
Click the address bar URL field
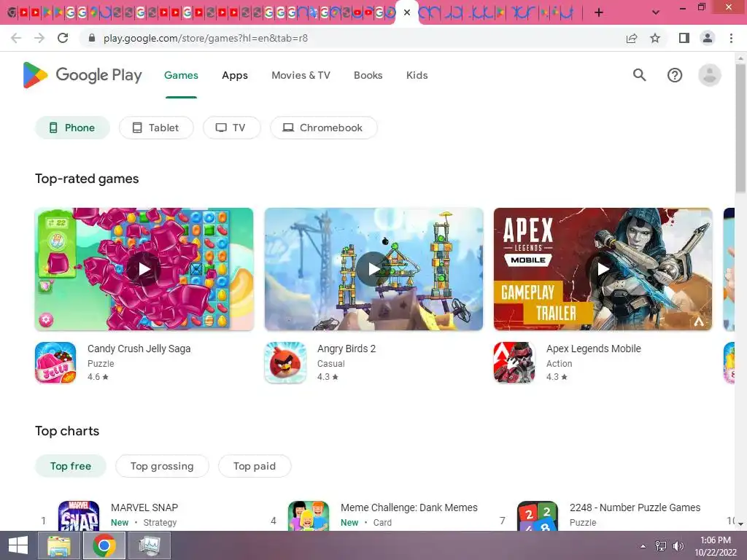[352, 38]
